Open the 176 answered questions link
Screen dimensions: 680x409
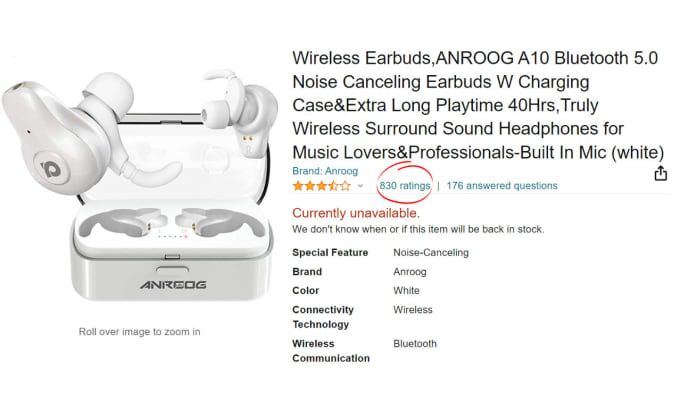coord(502,186)
